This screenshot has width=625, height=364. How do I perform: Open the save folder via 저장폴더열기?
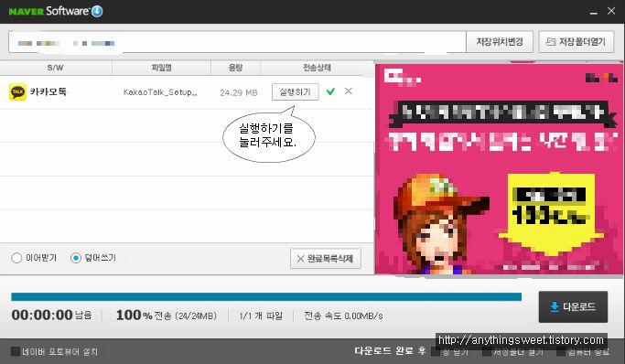pos(577,42)
